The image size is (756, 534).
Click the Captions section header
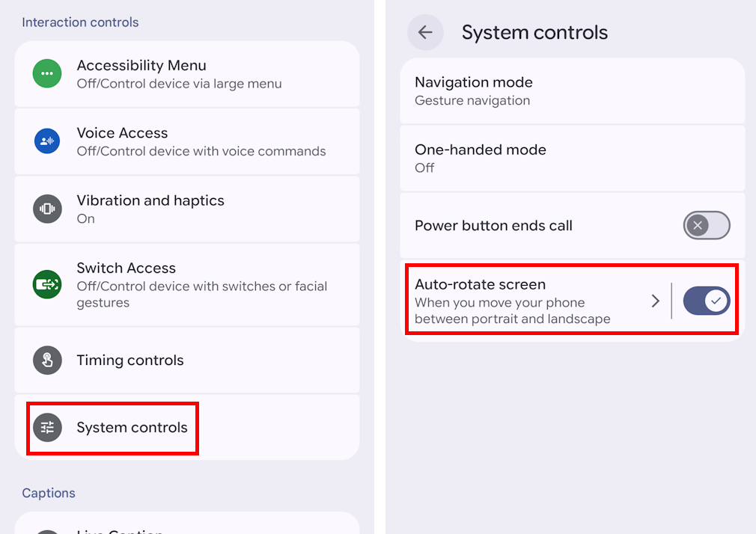pos(49,493)
